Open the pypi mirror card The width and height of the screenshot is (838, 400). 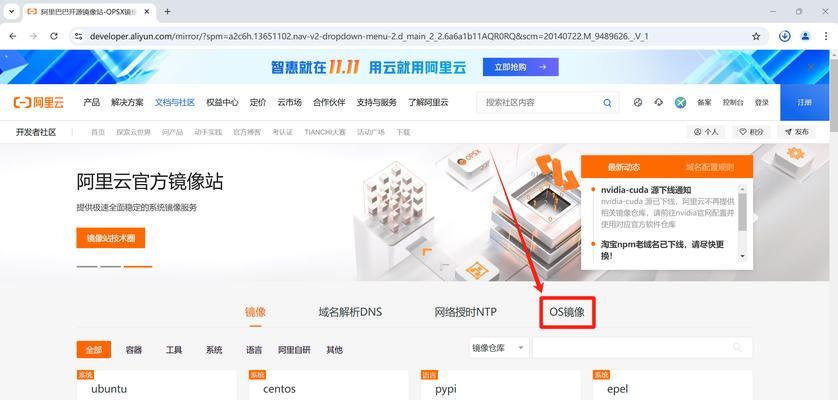(x=500, y=385)
